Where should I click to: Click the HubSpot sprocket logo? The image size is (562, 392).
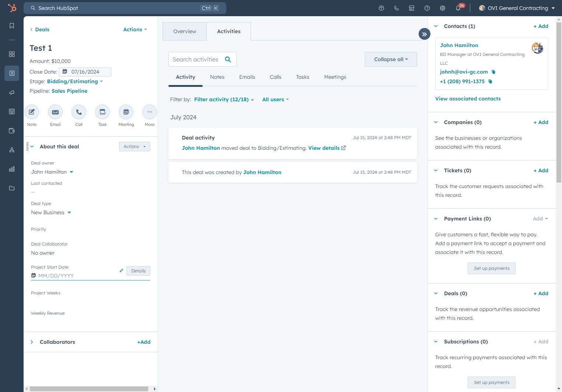12,8
